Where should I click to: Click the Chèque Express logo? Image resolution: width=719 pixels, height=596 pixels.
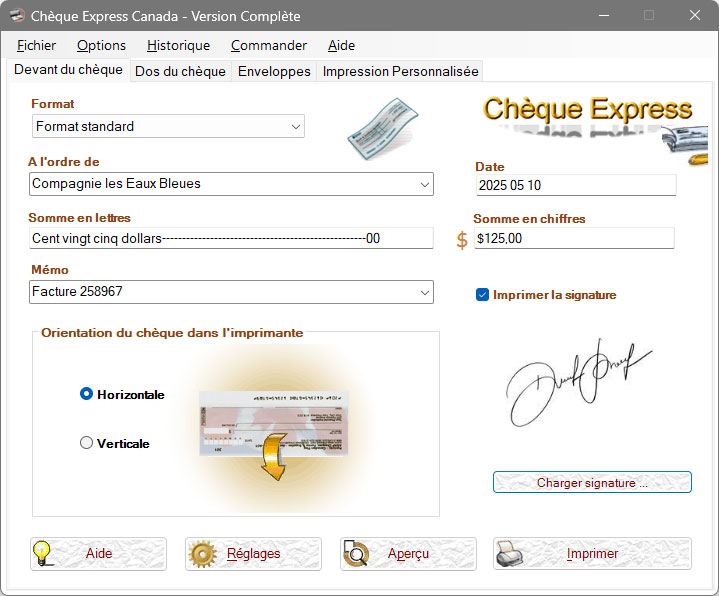pyautogui.click(x=587, y=110)
